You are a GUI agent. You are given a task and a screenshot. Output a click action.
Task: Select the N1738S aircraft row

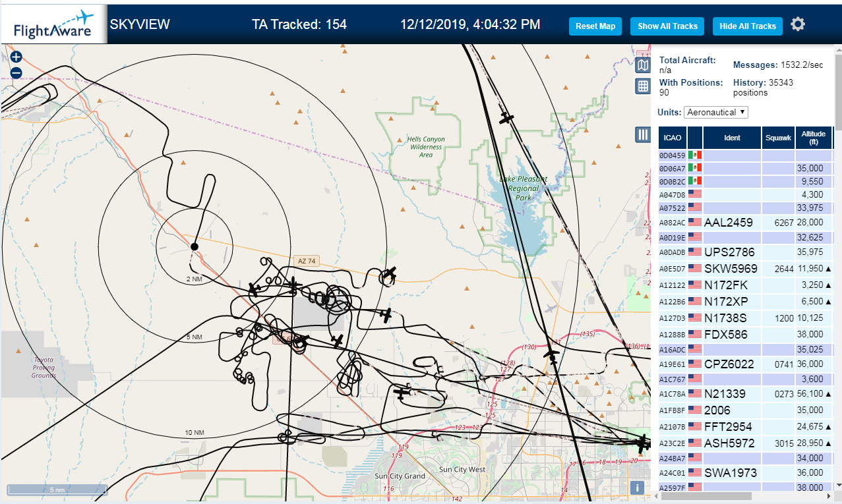tap(746, 318)
